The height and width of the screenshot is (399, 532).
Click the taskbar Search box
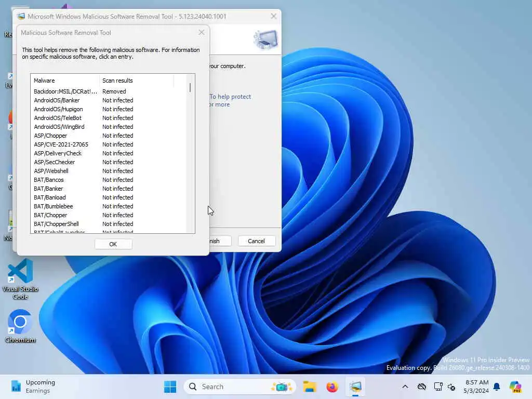coord(240,387)
